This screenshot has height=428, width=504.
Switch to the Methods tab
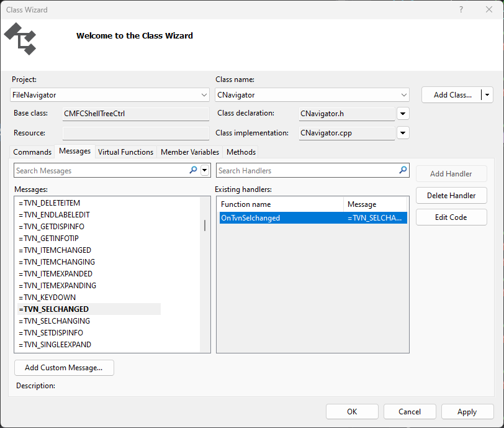(x=241, y=152)
